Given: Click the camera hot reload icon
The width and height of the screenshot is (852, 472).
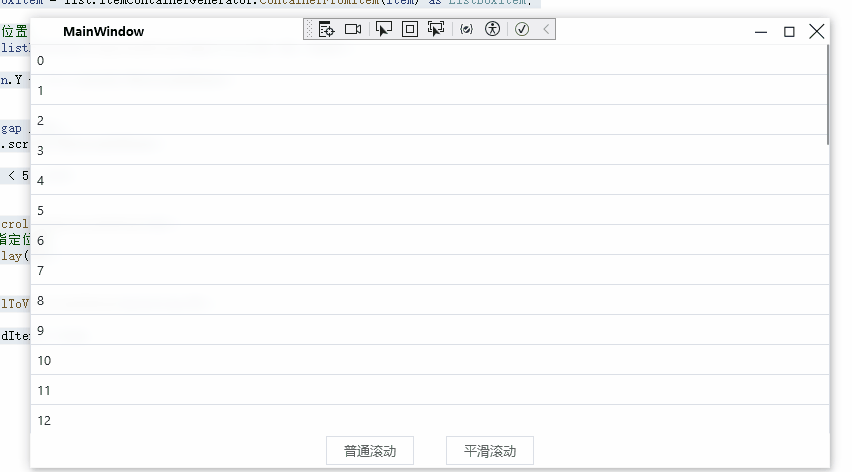Looking at the screenshot, I should click(353, 29).
